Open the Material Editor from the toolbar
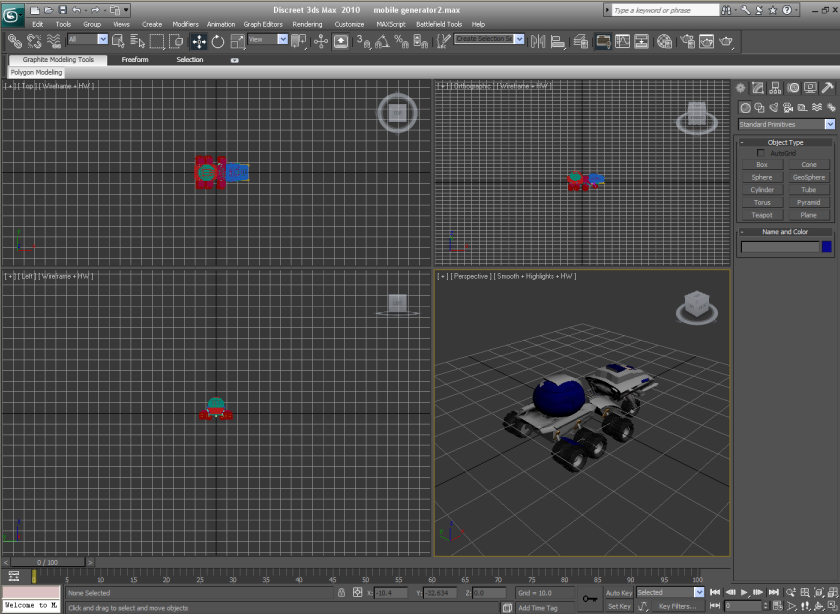Image resolution: width=840 pixels, height=614 pixels. pyautogui.click(x=664, y=42)
